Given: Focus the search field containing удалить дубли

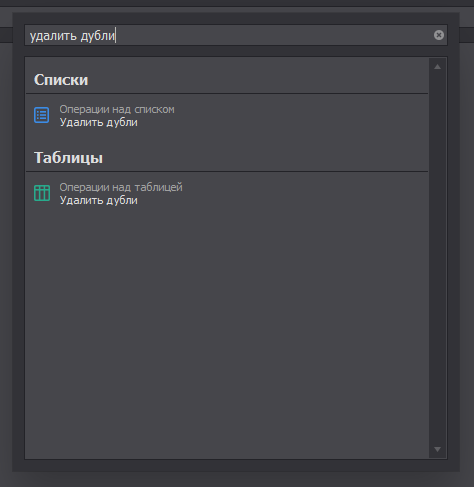Looking at the screenshot, I should pyautogui.click(x=236, y=35).
